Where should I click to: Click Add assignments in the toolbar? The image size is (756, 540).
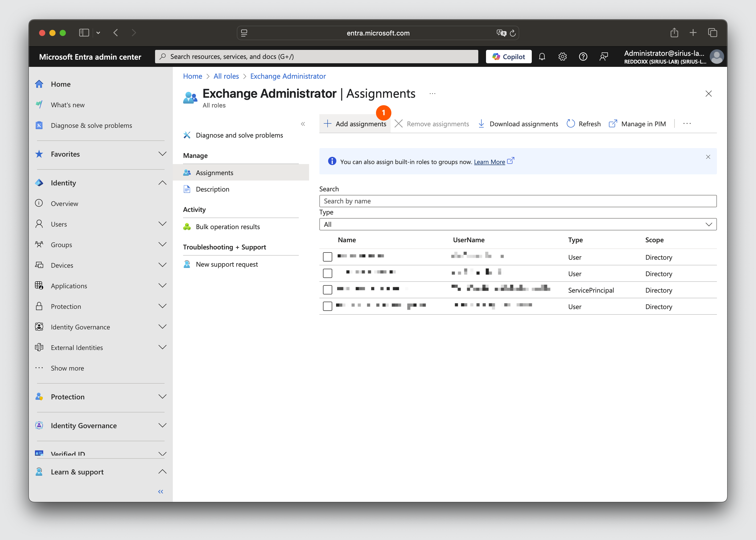(355, 124)
